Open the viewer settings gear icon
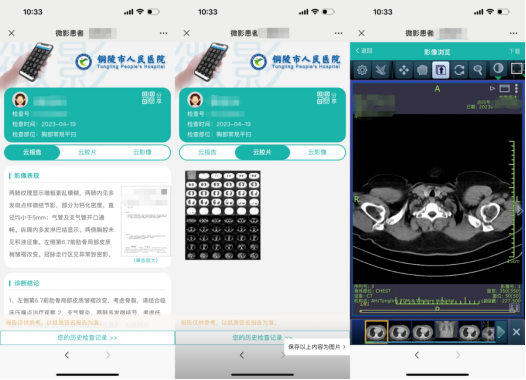526x380 pixels. tap(362, 70)
